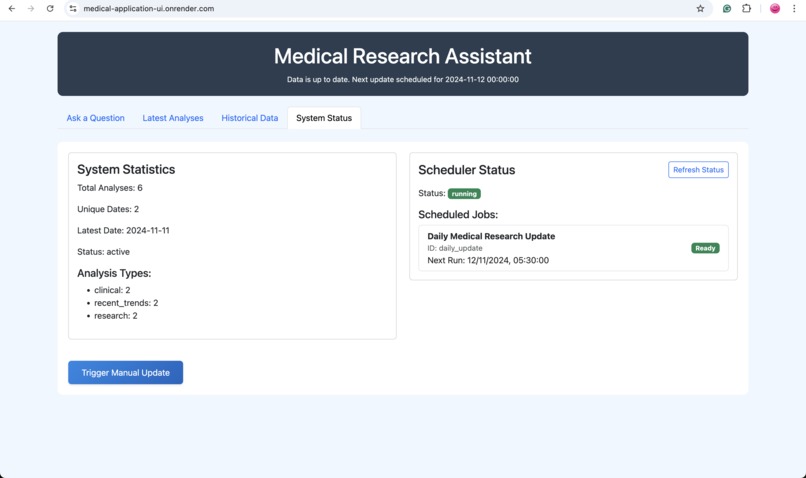This screenshot has width=806, height=478.
Task: Click the browser forward arrow
Action: tap(31, 9)
